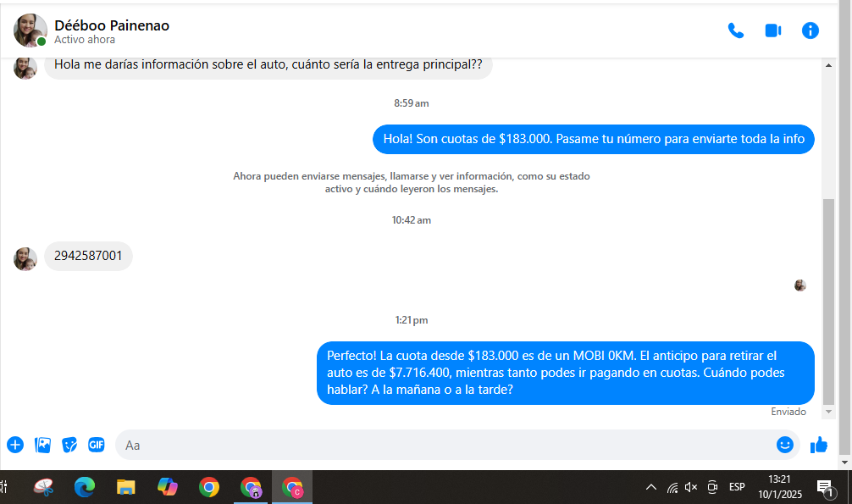Click the message containing 2942587001
852x504 pixels.
pyautogui.click(x=88, y=256)
